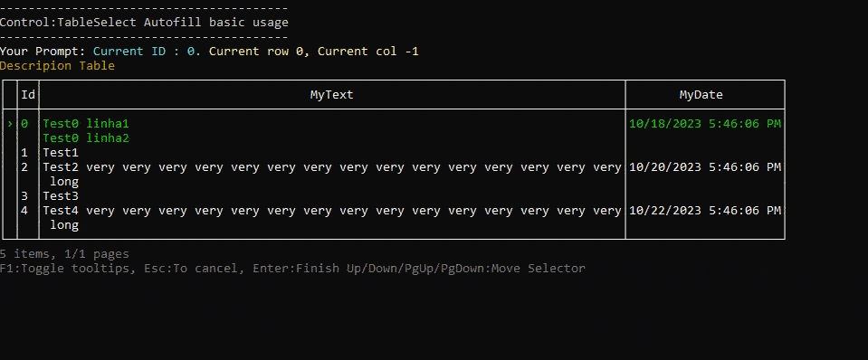Click the 10/20/2023 5:46:06 PM date cell

tap(705, 167)
